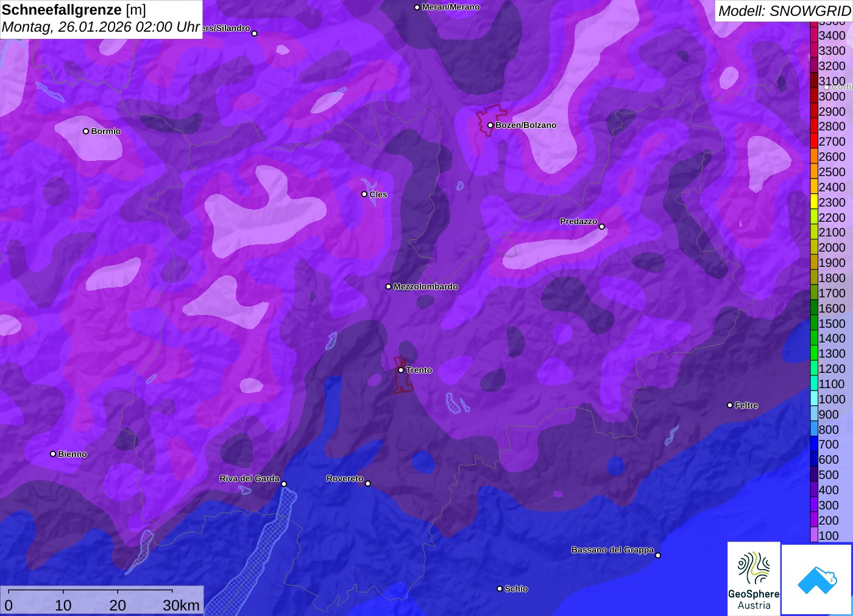The width and height of the screenshot is (853, 616).
Task: Click the Schneefallgrenze [m] title text
Action: (x=74, y=10)
